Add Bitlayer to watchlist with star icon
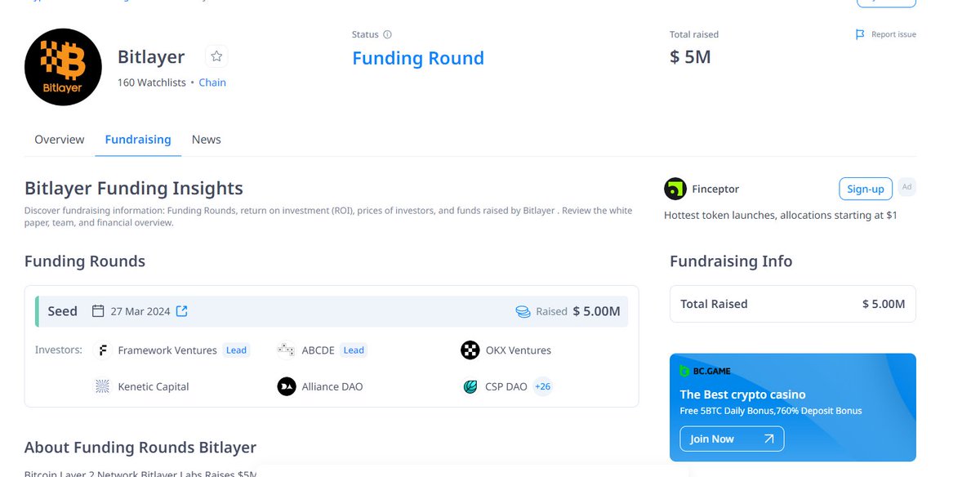Screen dimensions: 980x477 [x=216, y=56]
